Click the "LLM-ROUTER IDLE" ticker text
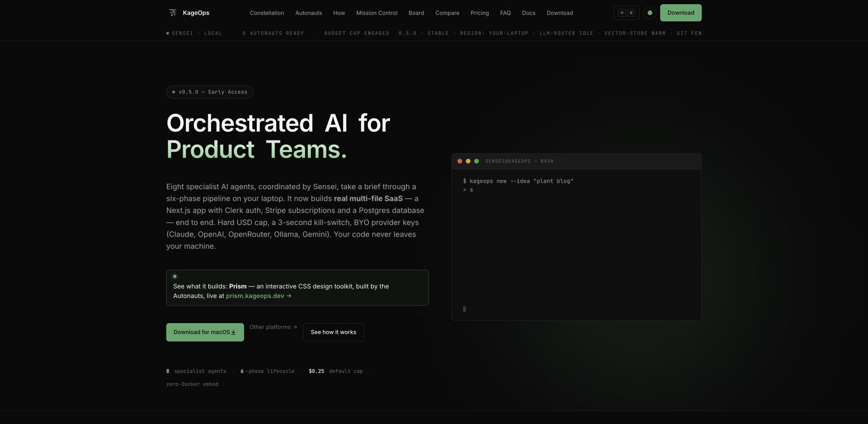Screen dimensions: 868x424 pos(566,33)
